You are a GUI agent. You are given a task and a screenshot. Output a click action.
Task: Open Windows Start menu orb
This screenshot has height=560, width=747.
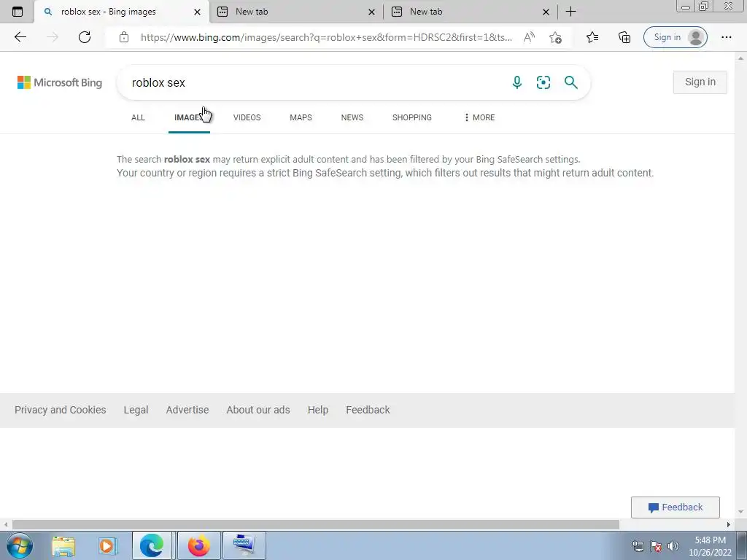(19, 545)
